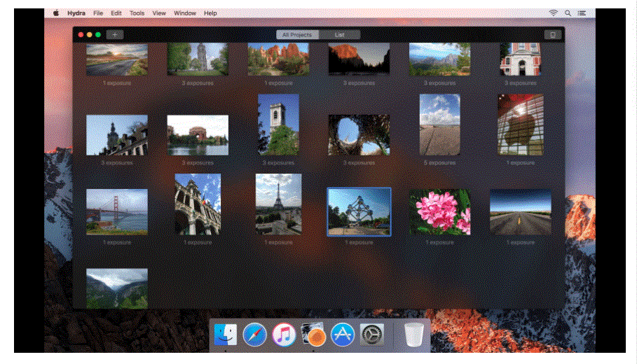This screenshot has height=364, width=637.
Task: Launch iTunes from the dock
Action: coord(284,335)
